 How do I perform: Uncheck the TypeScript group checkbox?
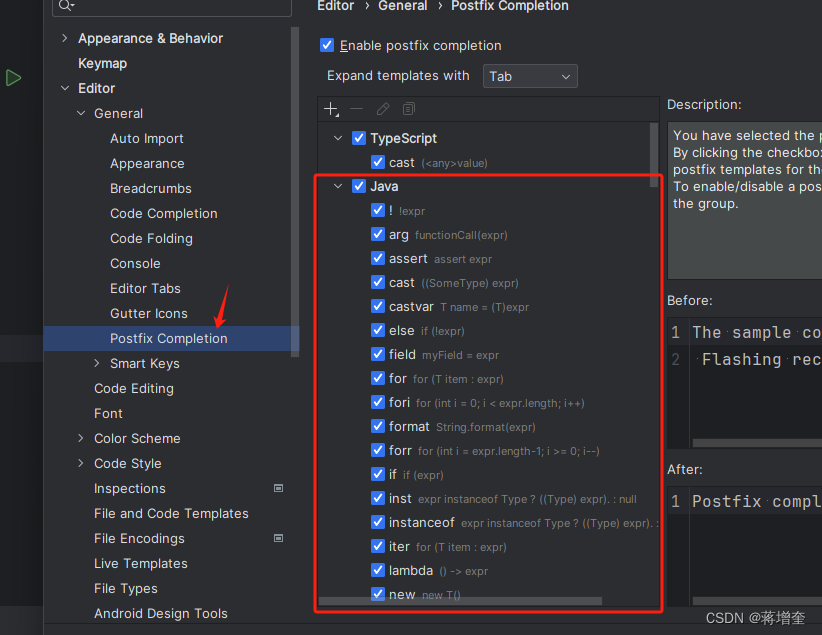point(359,138)
